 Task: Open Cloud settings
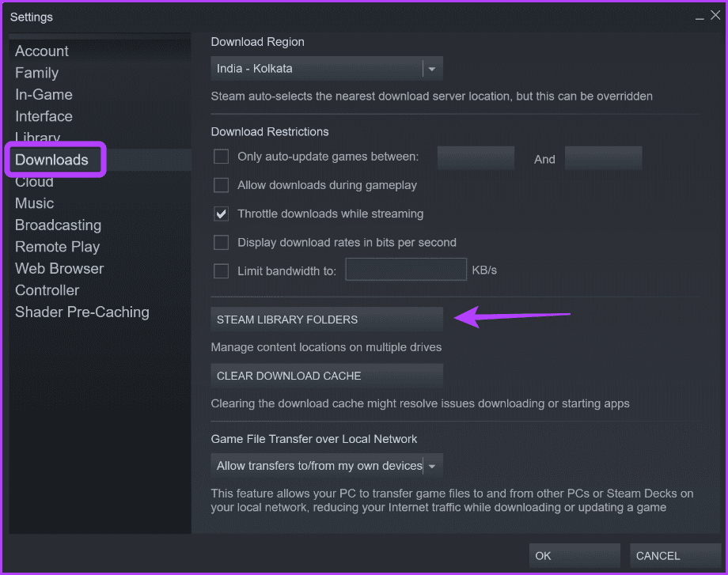[x=34, y=183]
